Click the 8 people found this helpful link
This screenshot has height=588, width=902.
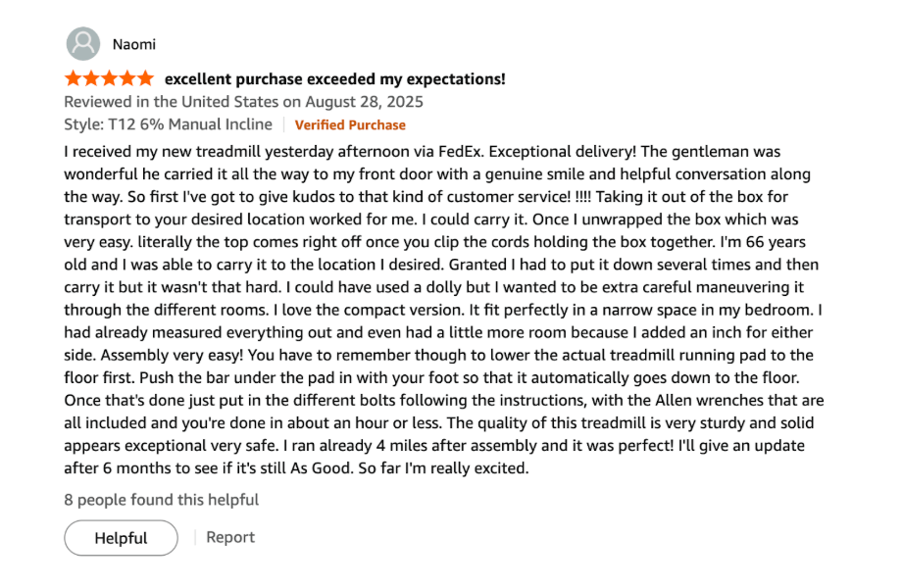162,500
